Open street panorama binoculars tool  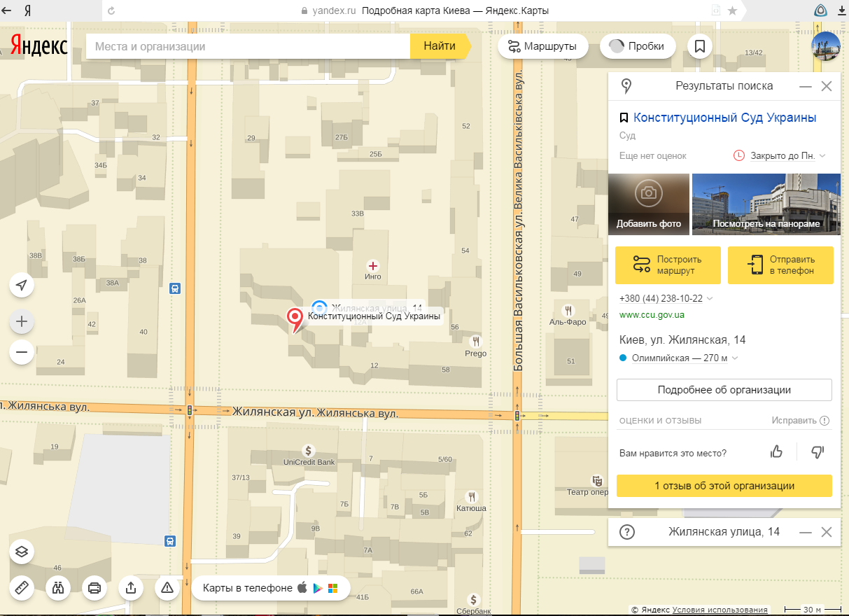[x=58, y=588]
